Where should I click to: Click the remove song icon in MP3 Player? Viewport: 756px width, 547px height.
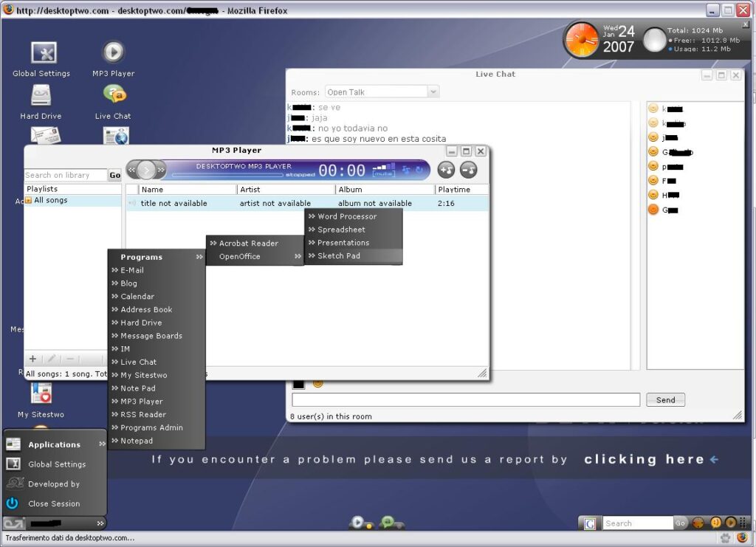point(468,170)
